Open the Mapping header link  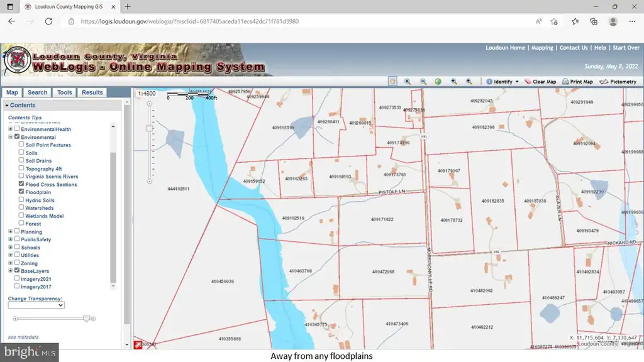click(x=542, y=48)
